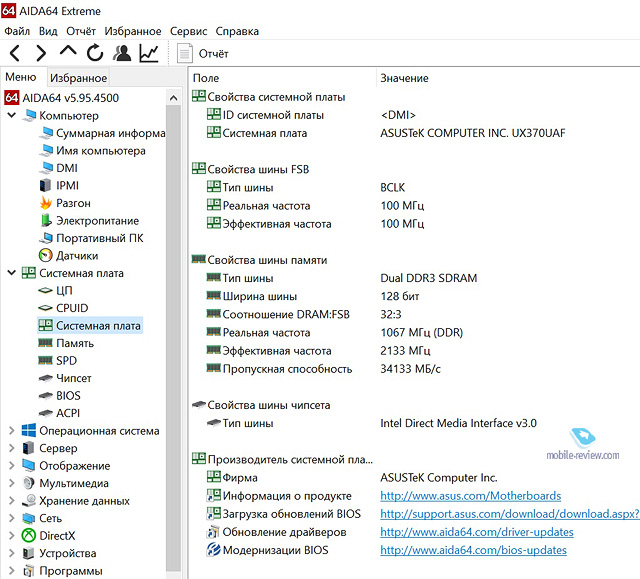Click the Память memory module icon
640x579 pixels.
[45, 343]
